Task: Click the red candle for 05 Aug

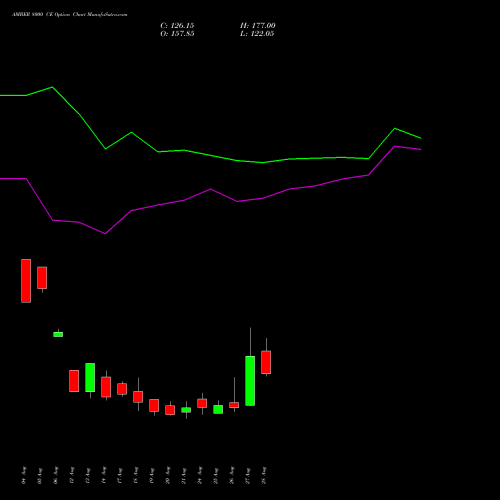Action: click(x=42, y=278)
